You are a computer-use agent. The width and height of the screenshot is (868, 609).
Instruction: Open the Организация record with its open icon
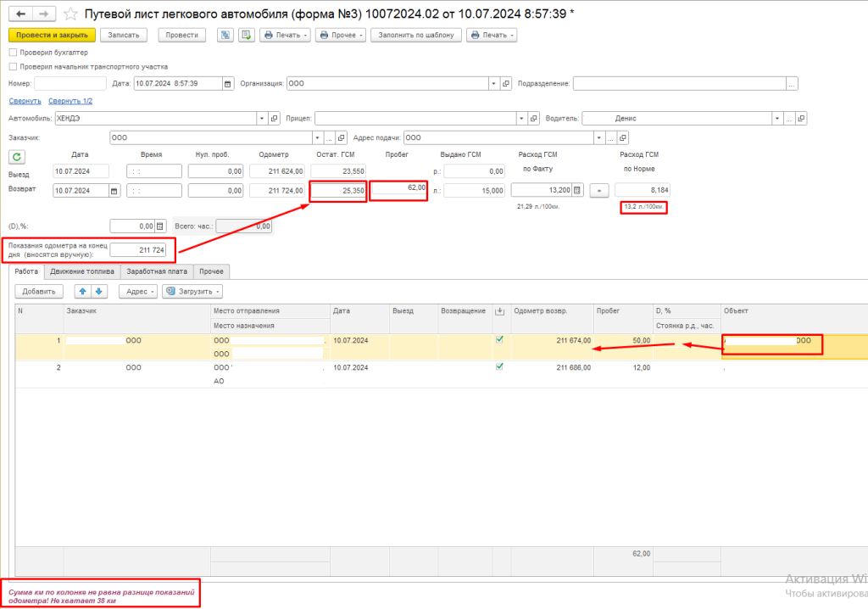click(506, 84)
